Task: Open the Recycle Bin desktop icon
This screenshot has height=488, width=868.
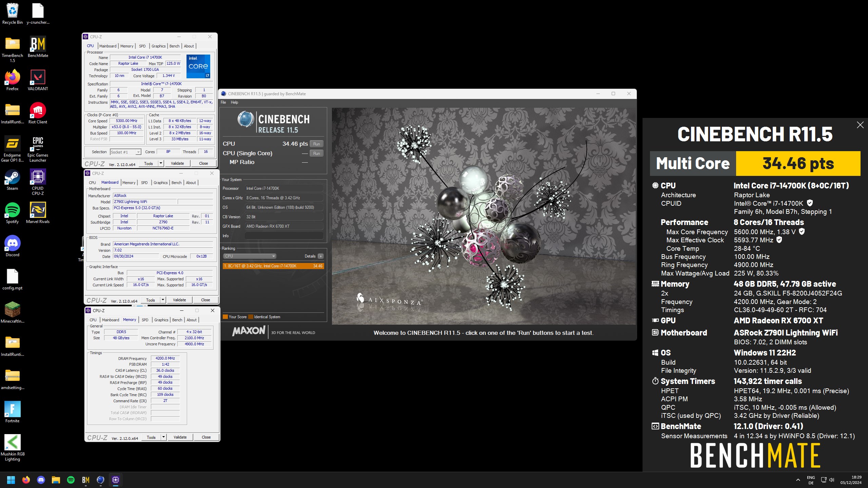Action: (13, 14)
